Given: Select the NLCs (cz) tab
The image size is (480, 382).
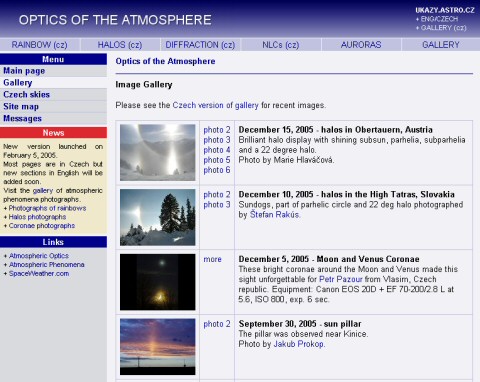Looking at the screenshot, I should click(x=281, y=45).
